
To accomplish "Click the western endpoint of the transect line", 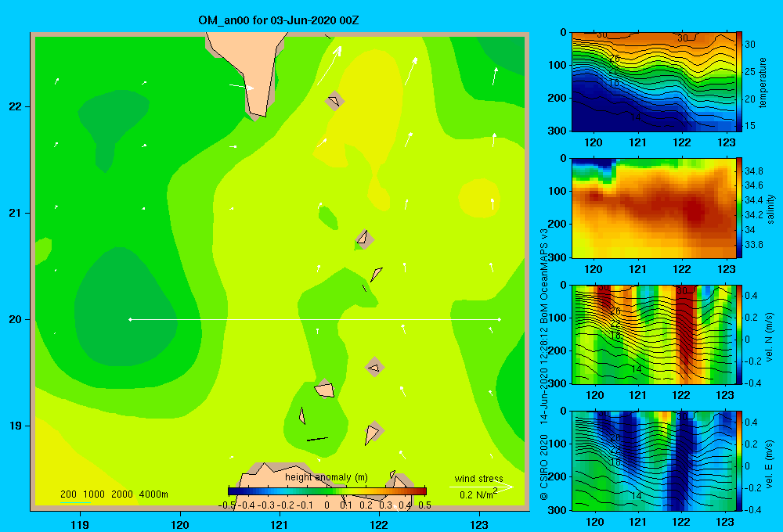I will pyautogui.click(x=130, y=319).
